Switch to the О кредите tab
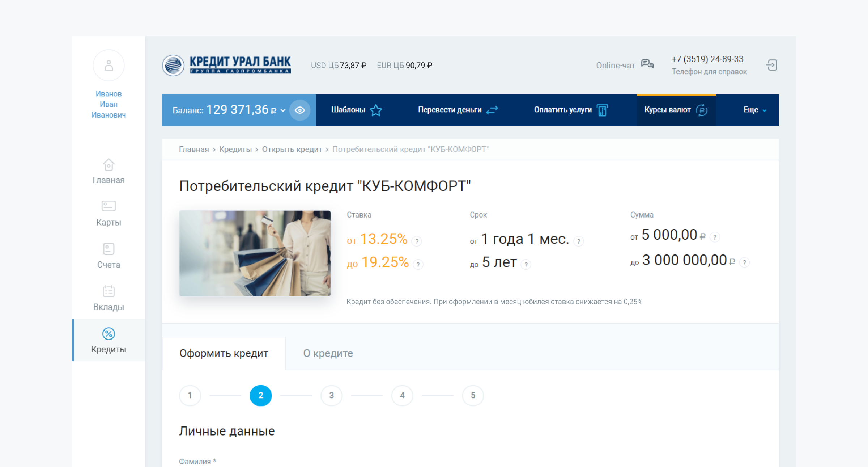 pyautogui.click(x=328, y=353)
